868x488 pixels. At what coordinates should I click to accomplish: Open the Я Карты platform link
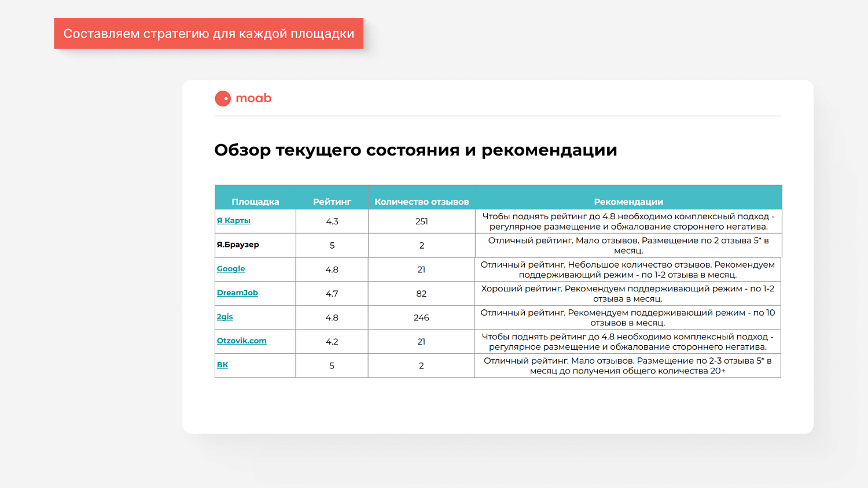point(233,220)
